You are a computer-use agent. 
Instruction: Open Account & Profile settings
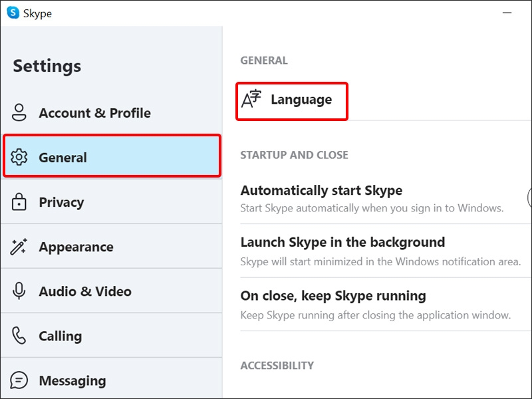[x=112, y=112]
